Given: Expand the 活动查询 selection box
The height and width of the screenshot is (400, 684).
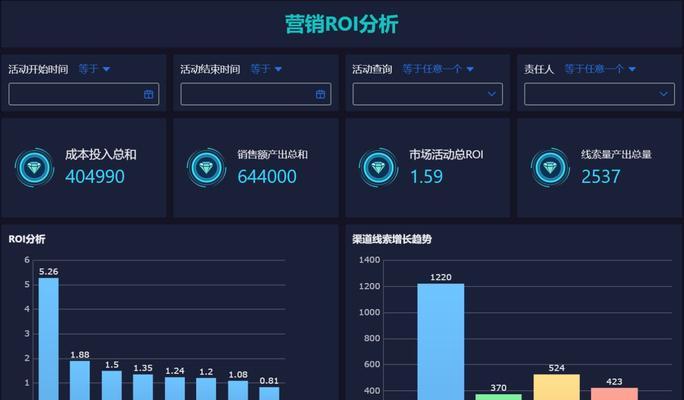Looking at the screenshot, I should 428,94.
